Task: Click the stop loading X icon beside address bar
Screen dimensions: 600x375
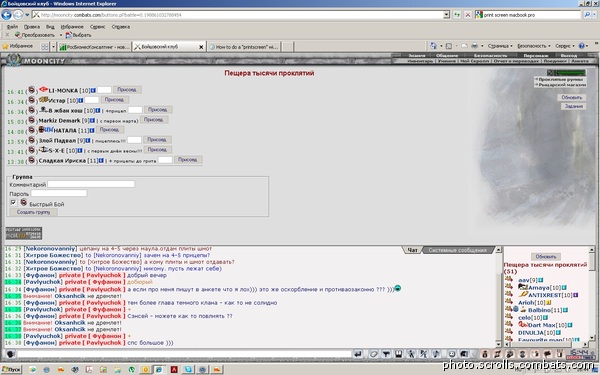Action: pos(468,15)
